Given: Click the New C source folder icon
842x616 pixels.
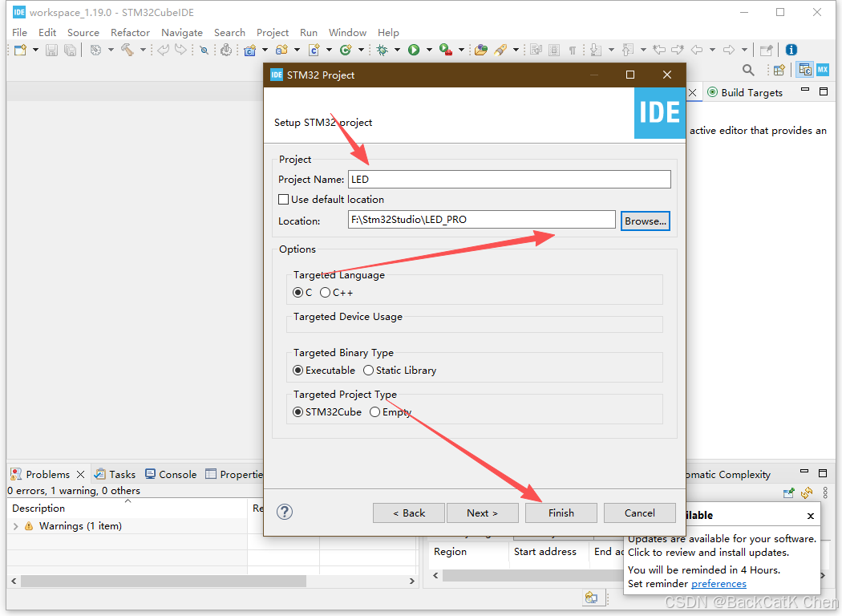Looking at the screenshot, I should pos(281,50).
